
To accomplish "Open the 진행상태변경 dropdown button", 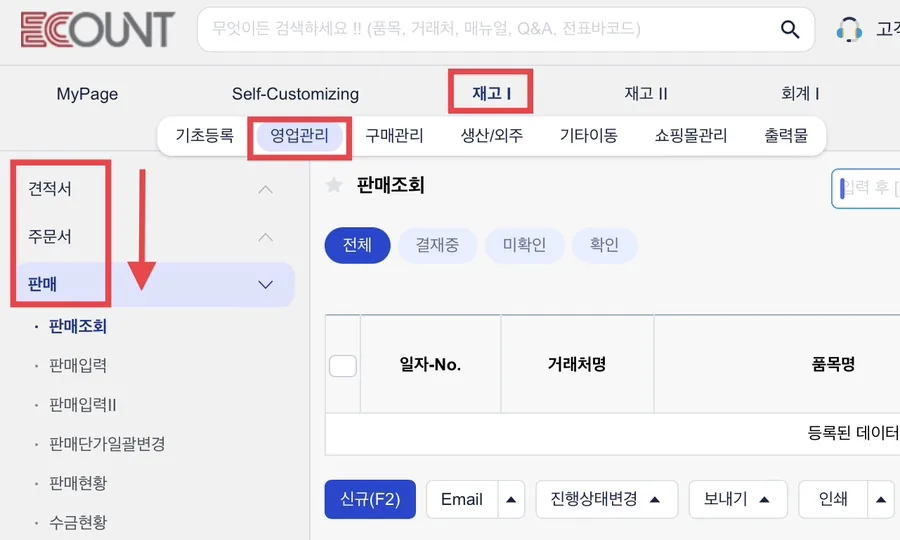I will click(x=607, y=499).
